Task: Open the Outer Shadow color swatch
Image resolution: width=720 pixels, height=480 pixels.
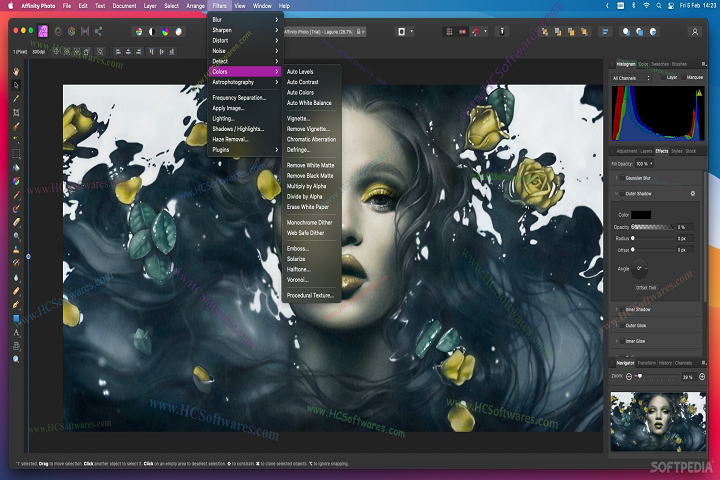Action: 641,215
